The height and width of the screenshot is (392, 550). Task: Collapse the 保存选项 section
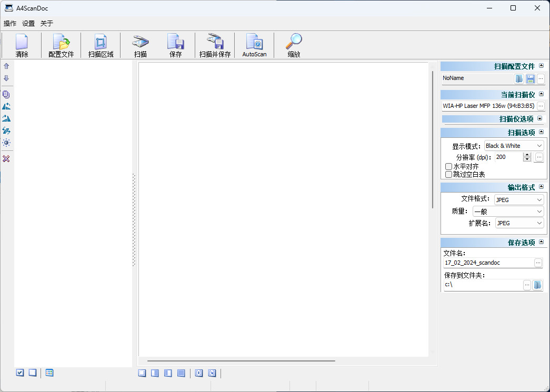[x=541, y=242]
